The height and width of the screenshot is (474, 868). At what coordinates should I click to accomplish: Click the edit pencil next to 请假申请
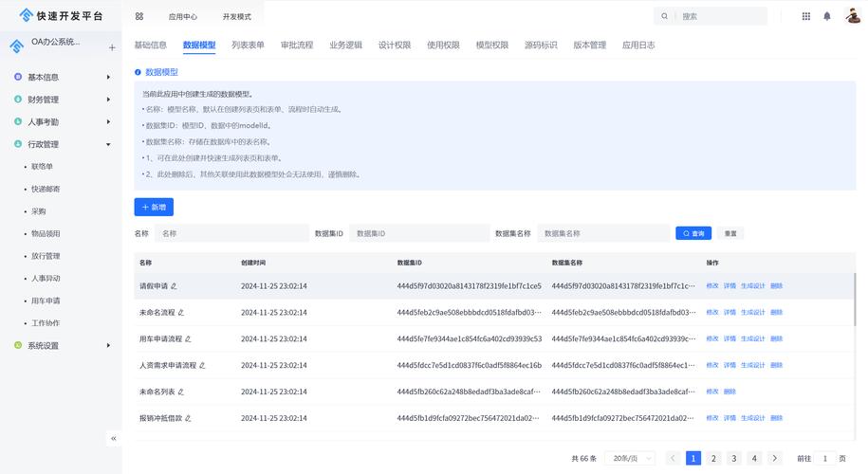point(174,286)
